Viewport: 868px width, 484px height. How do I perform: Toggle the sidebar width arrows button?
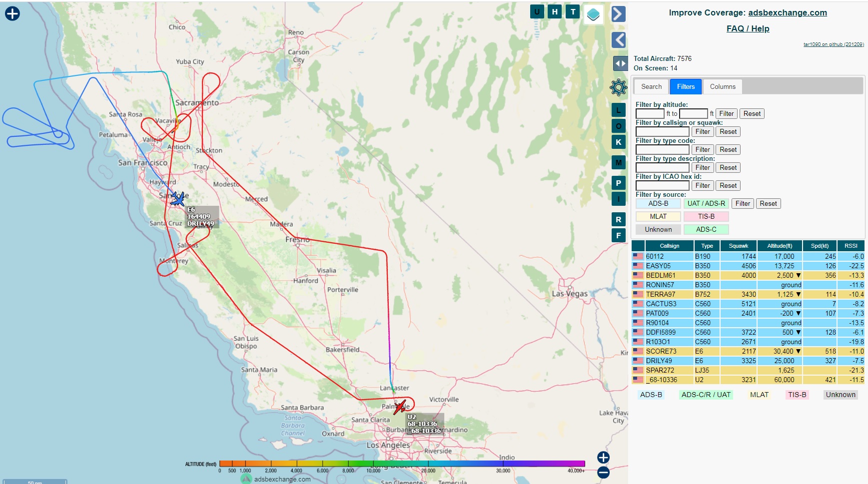pyautogui.click(x=620, y=63)
